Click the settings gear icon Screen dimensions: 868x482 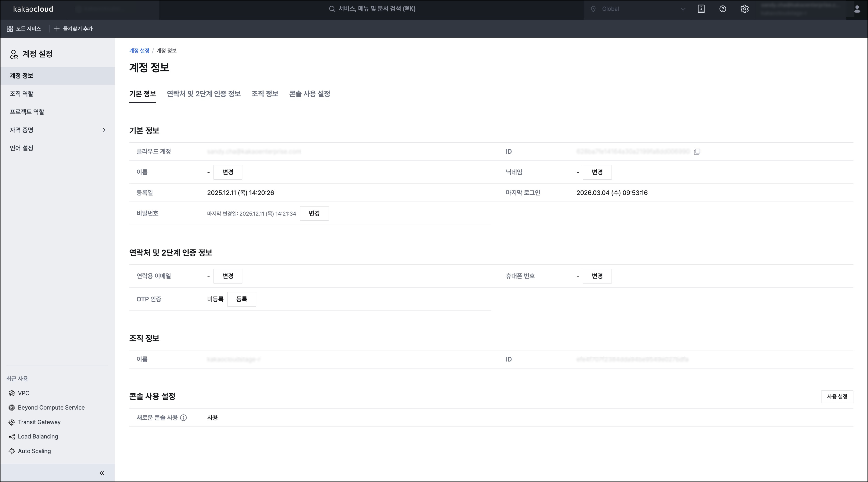(x=744, y=9)
